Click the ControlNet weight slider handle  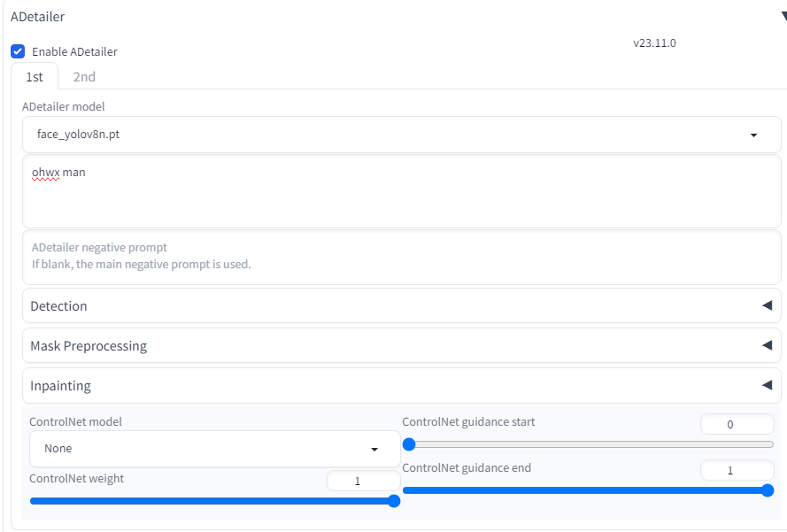pos(394,501)
